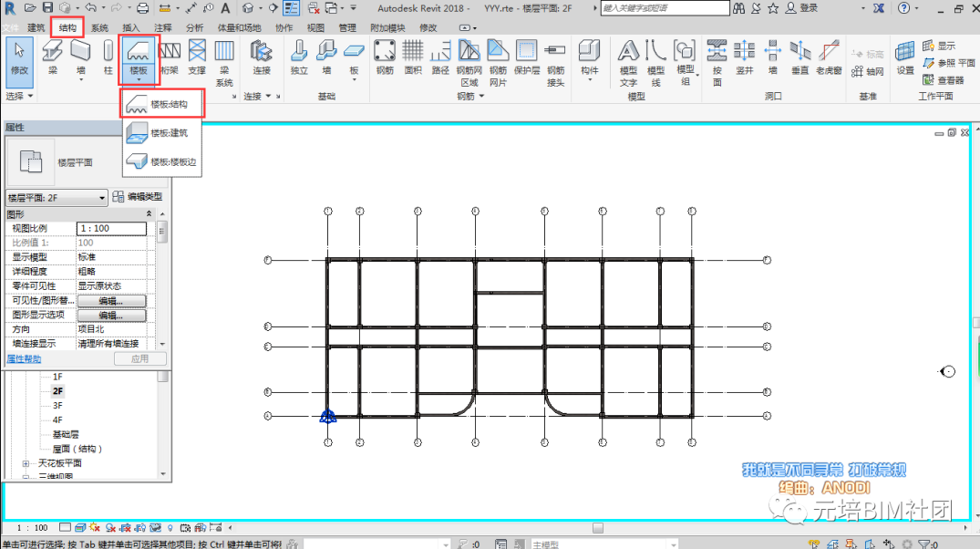The image size is (980, 549).
Task: Open the 视图 ribbon tab
Action: (315, 28)
